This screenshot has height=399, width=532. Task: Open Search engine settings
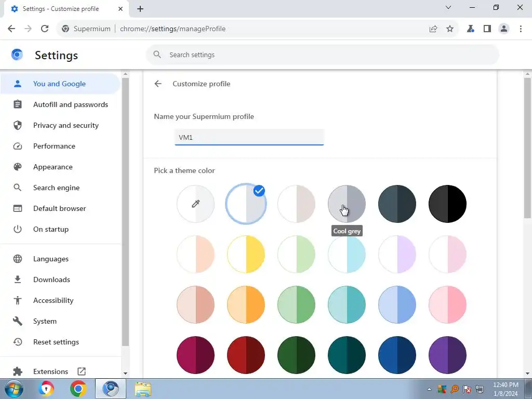60,188
